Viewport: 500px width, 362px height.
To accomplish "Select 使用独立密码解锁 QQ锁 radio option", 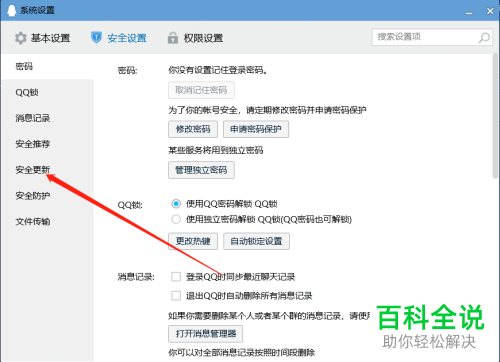I will 176,219.
